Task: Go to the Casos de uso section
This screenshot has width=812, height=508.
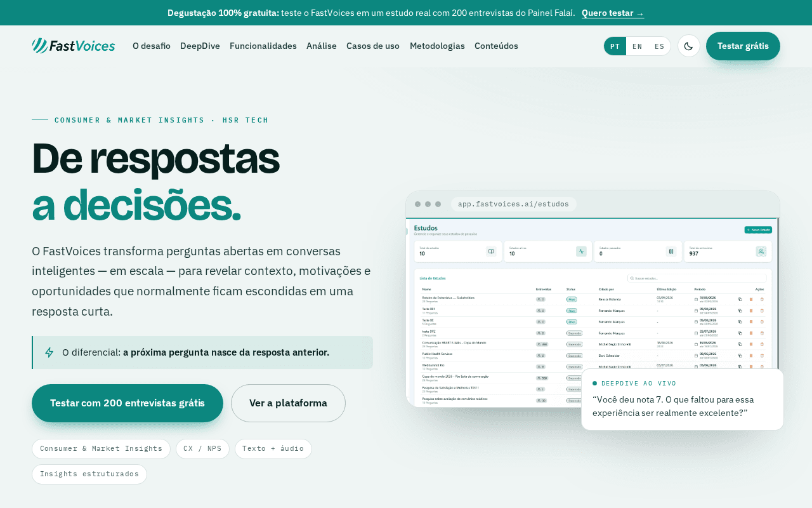Action: (x=373, y=46)
